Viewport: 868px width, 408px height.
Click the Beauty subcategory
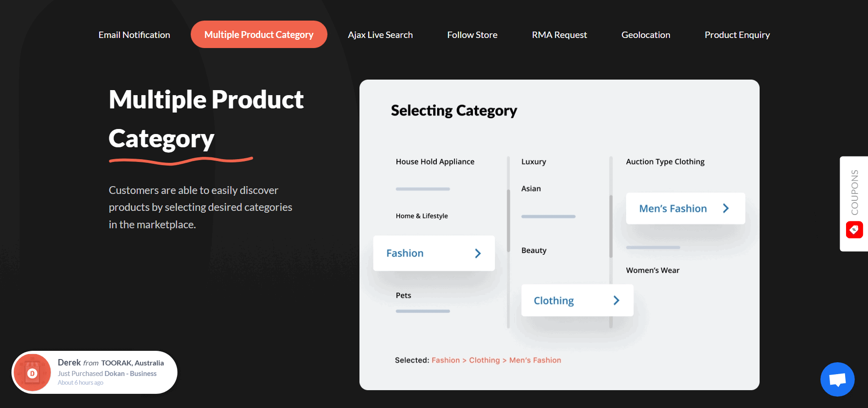tap(534, 250)
